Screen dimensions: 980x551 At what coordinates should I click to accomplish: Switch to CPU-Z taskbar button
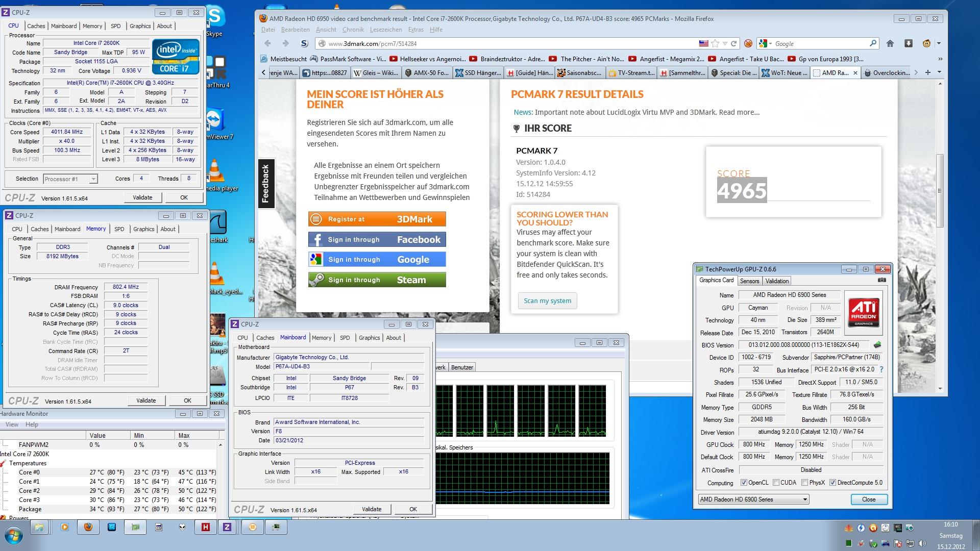[227, 527]
